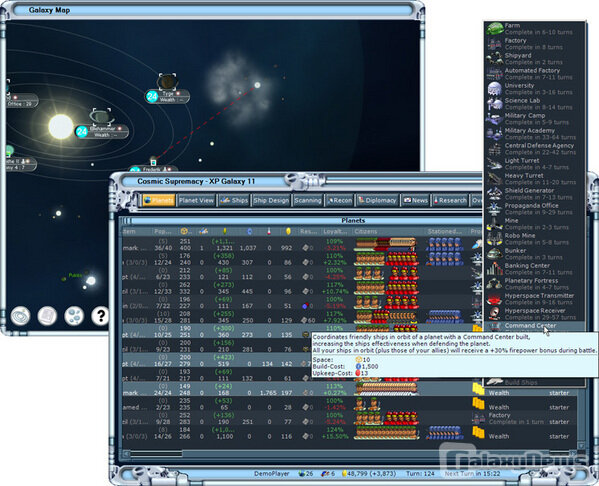Open the help question mark button
The image size is (599, 486).
(x=100, y=316)
